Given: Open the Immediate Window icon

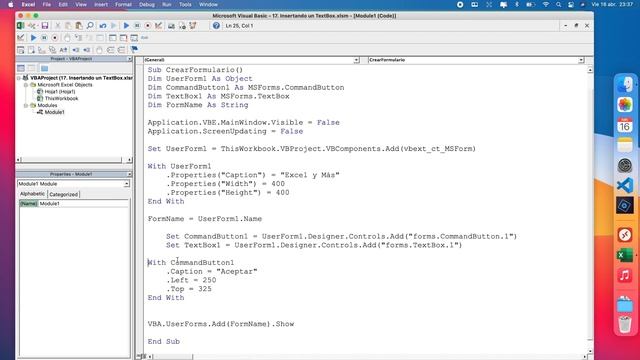Looking at the screenshot, I should [123, 38].
